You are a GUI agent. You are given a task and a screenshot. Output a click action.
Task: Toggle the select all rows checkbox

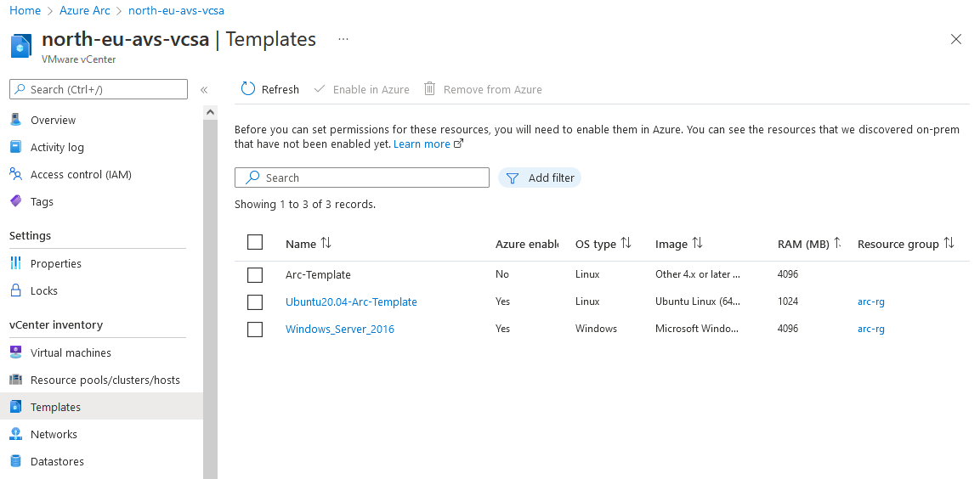255,242
